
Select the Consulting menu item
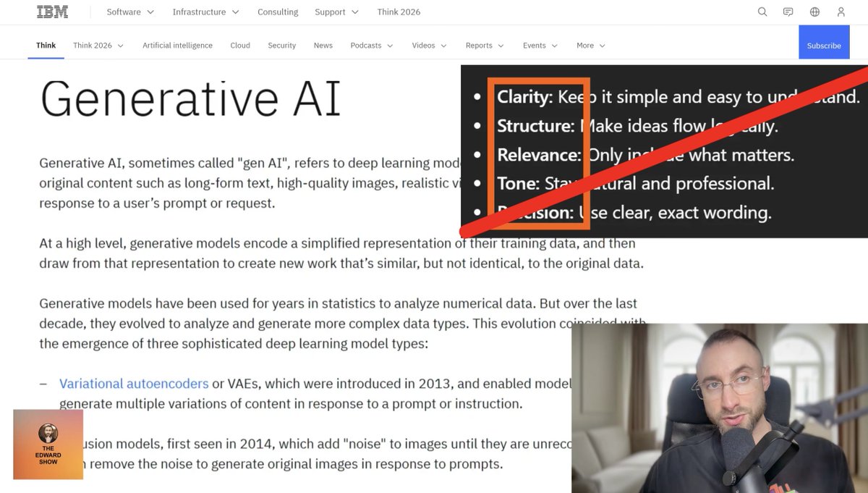click(x=277, y=12)
